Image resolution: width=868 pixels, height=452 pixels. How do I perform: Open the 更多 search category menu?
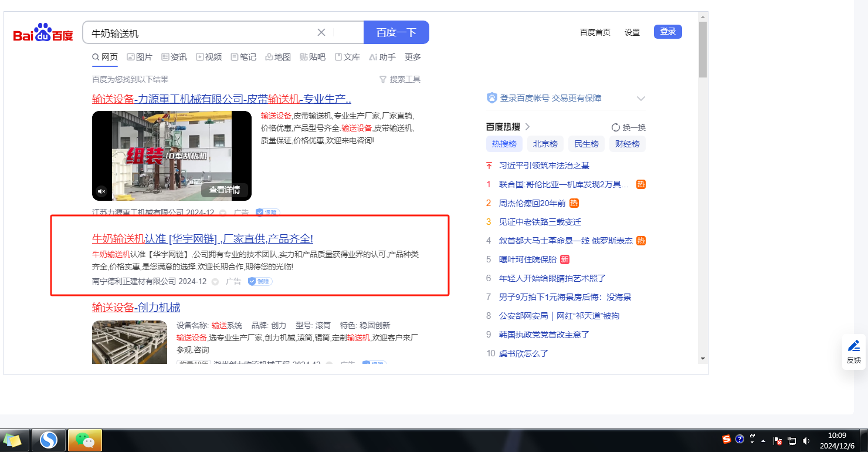413,57
